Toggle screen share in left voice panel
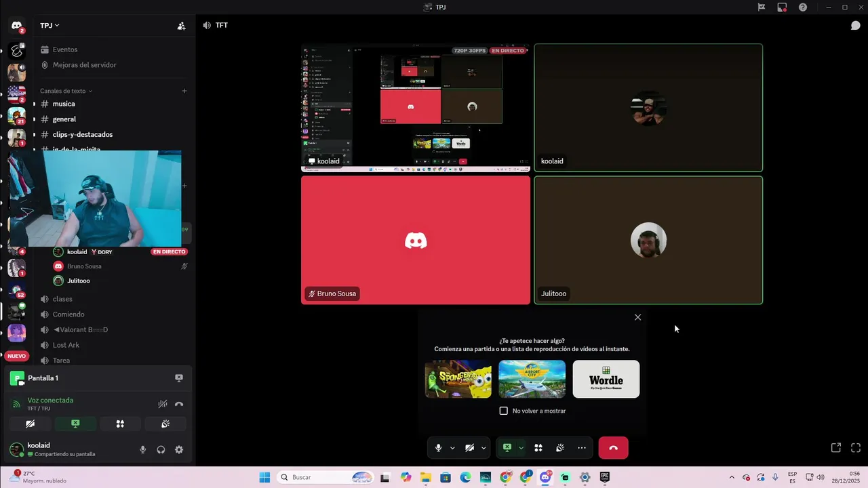The width and height of the screenshot is (868, 488). pyautogui.click(x=75, y=424)
